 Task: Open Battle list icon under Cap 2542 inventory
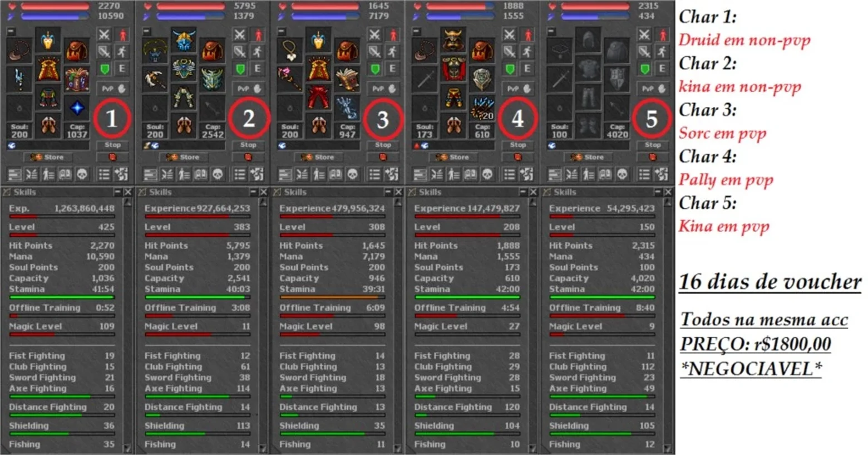tap(167, 174)
